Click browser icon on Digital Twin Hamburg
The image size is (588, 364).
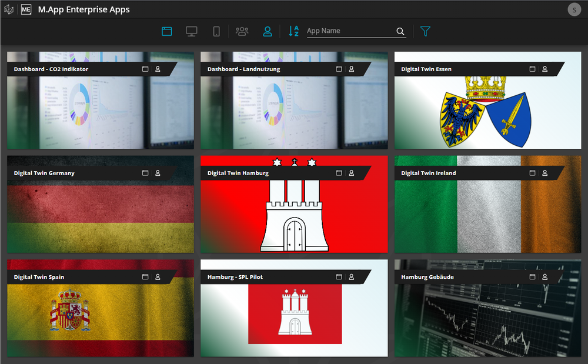point(339,173)
